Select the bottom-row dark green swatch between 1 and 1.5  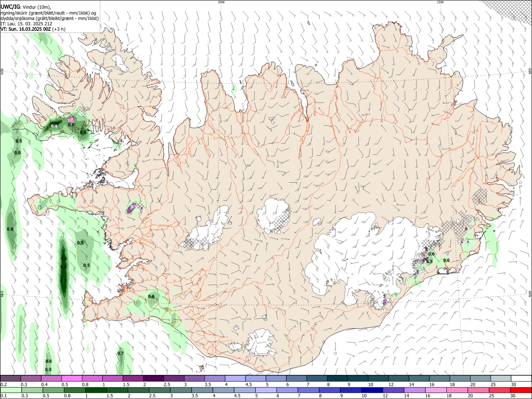point(96,390)
